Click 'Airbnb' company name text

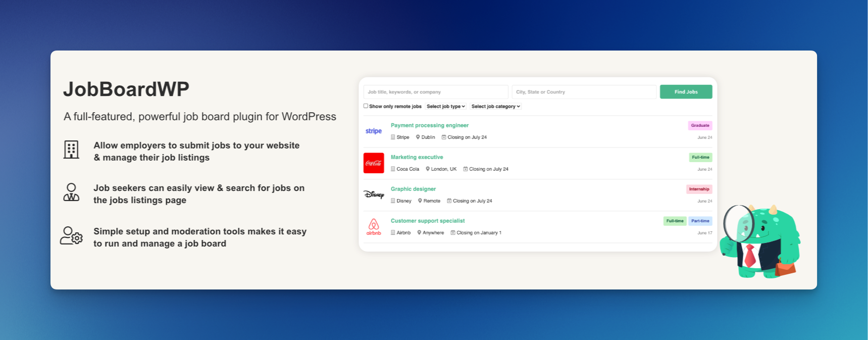point(403,233)
